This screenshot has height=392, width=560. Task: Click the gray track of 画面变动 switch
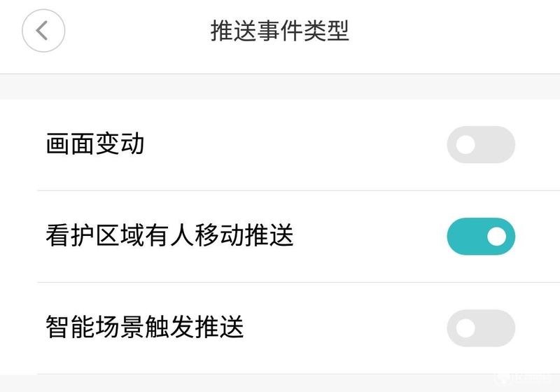(496, 145)
